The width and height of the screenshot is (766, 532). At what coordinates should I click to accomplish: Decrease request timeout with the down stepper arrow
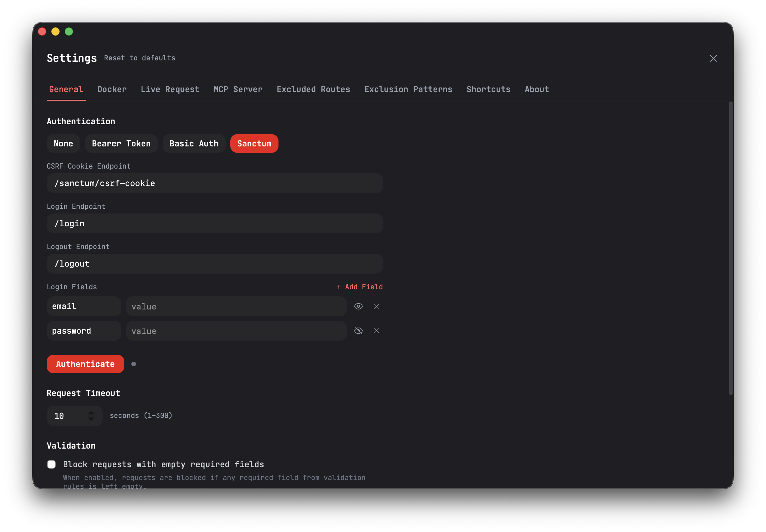(91, 419)
